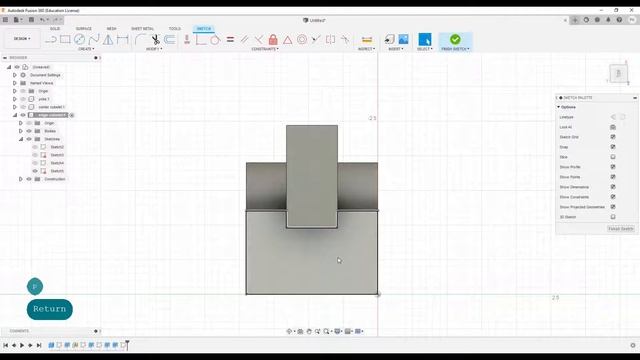This screenshot has width=640, height=360.
Task: Click the Save icon in top bar
Action: pos(31,20)
